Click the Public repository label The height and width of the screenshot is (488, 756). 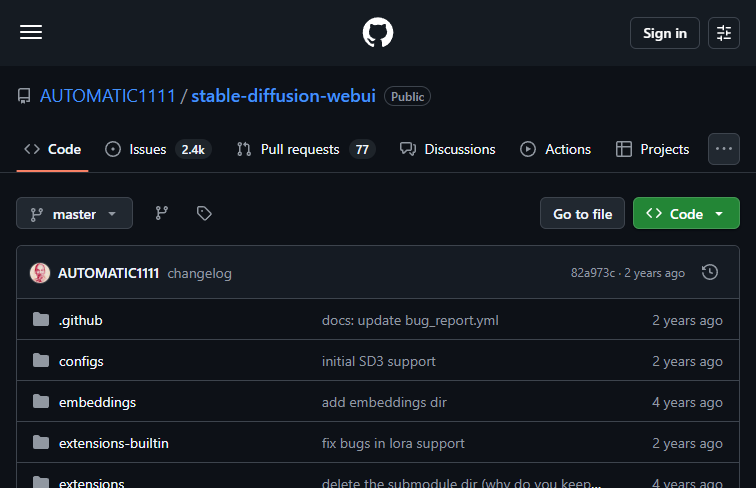click(407, 96)
